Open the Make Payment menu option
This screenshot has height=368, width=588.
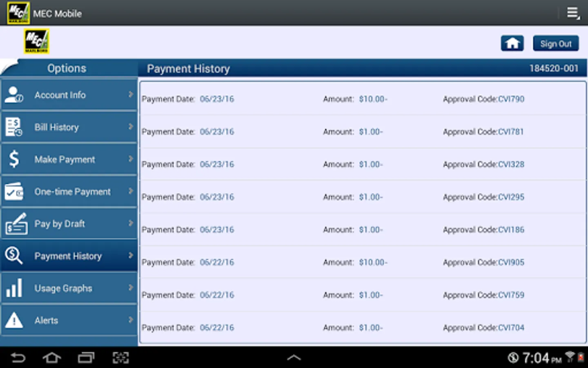coord(69,159)
